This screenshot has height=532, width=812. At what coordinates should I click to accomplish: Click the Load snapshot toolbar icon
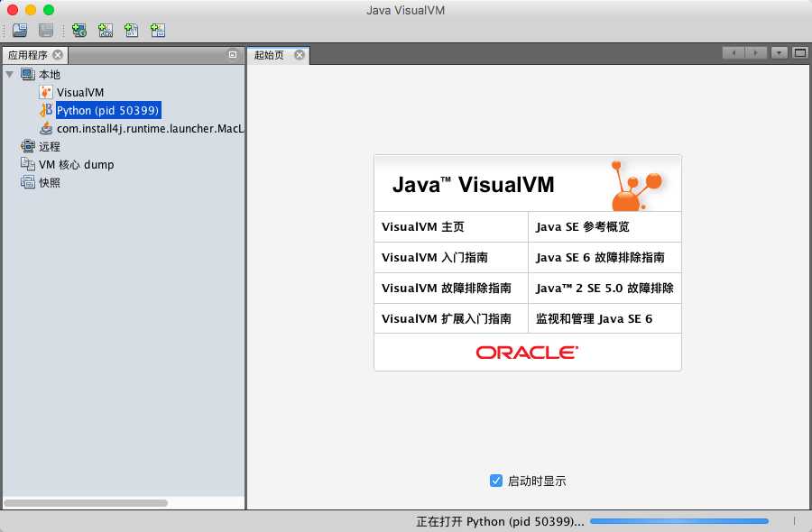20,31
